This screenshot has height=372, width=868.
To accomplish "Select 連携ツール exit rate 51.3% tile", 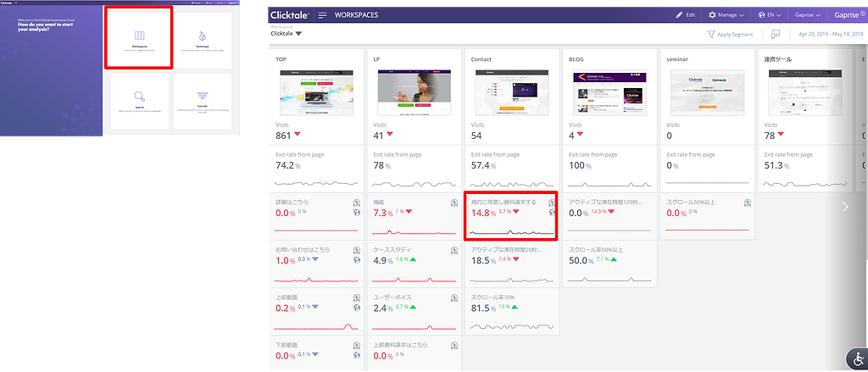I will pos(804,169).
